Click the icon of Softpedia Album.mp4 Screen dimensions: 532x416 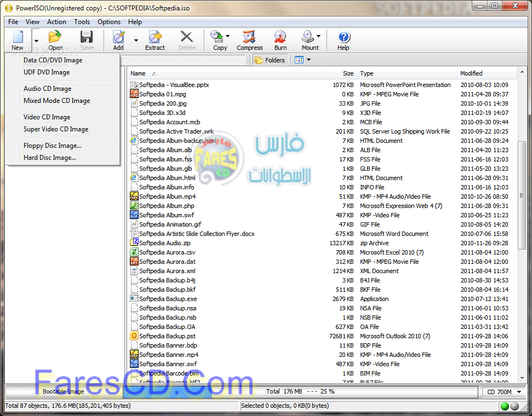tap(134, 196)
